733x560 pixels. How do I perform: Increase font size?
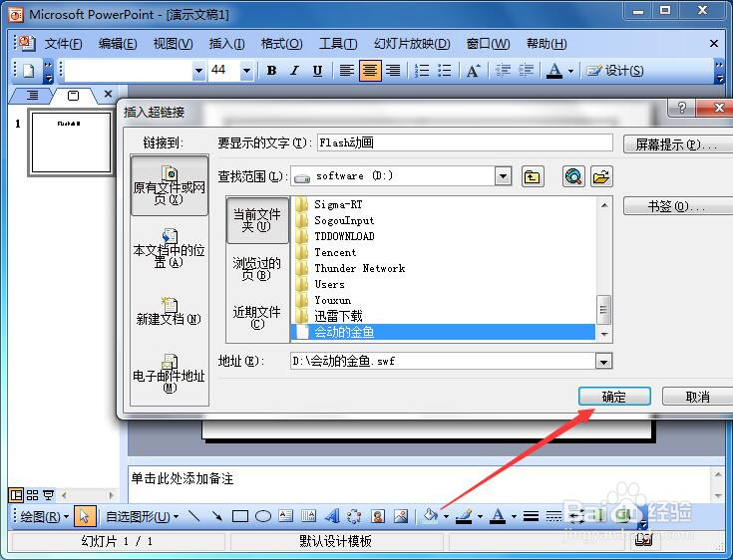(x=473, y=71)
